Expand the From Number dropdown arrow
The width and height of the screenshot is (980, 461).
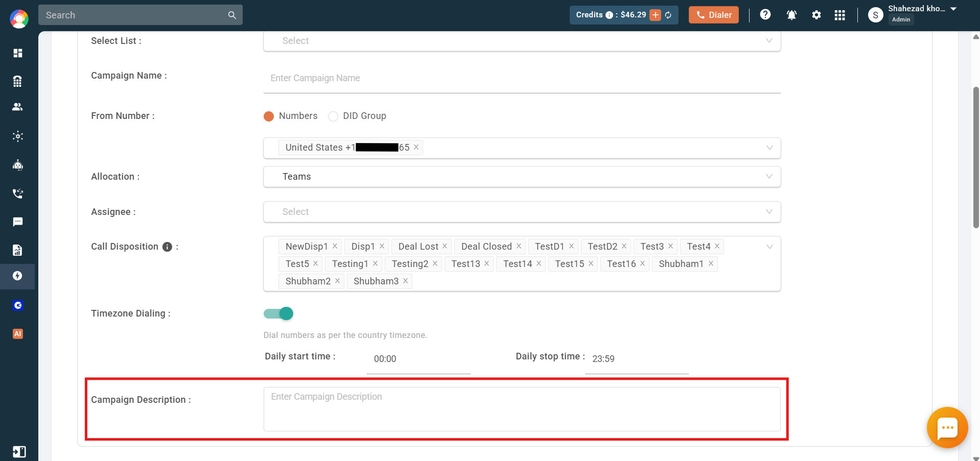[769, 148]
